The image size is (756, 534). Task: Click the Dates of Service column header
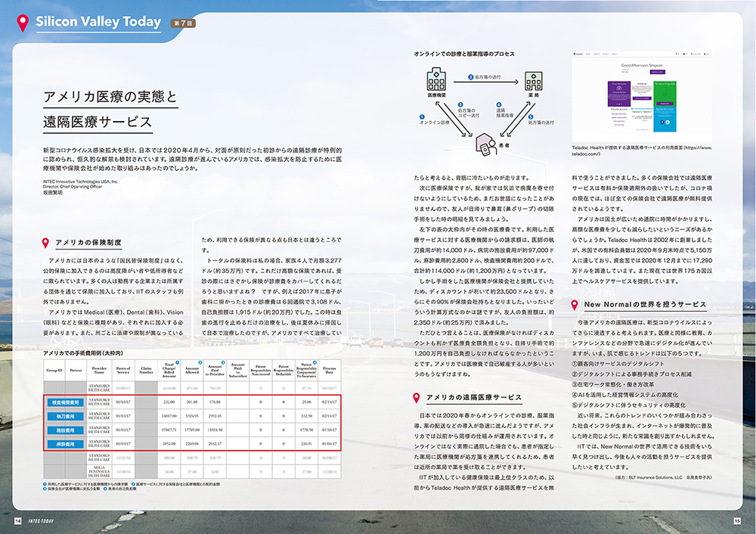tap(123, 371)
